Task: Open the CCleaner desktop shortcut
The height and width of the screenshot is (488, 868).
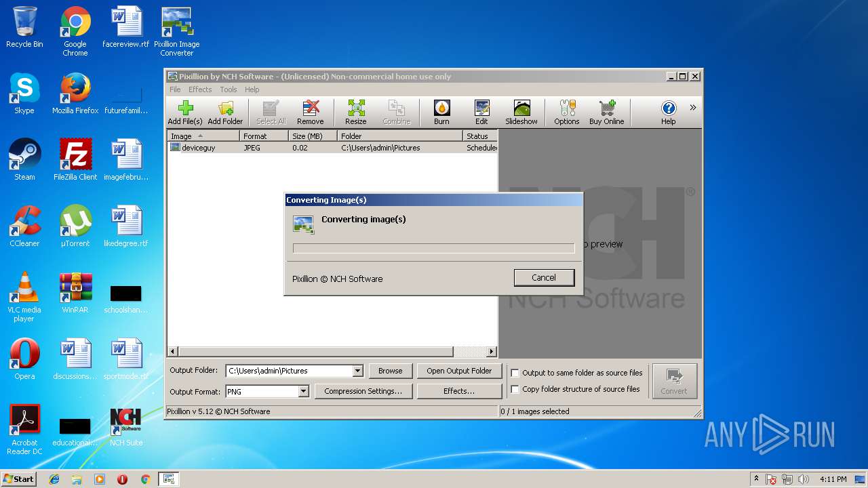Action: click(24, 227)
